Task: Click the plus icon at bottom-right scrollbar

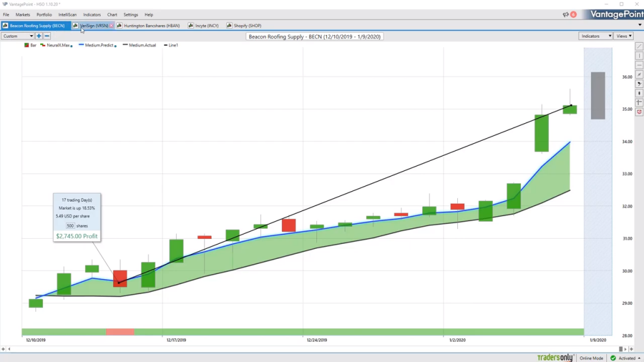Action: (631, 349)
